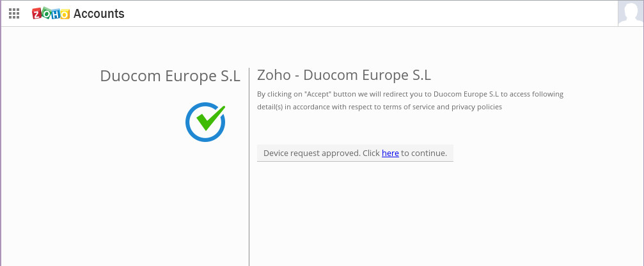Click the vertical divider between the panels
The width and height of the screenshot is (644, 266).
pos(249,192)
